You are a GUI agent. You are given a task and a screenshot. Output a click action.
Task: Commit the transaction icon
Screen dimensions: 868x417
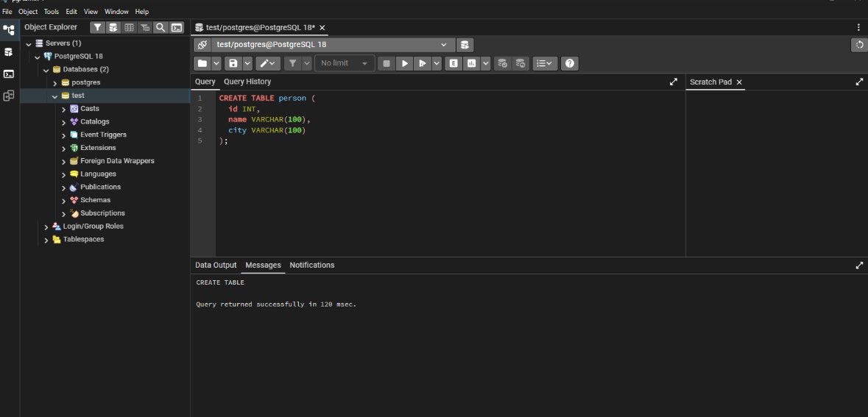pyautogui.click(x=502, y=63)
